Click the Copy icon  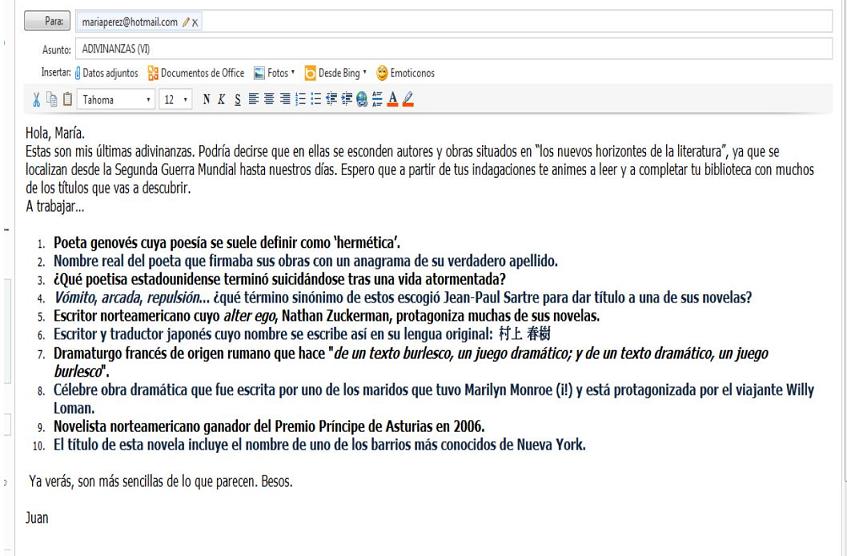(x=52, y=99)
